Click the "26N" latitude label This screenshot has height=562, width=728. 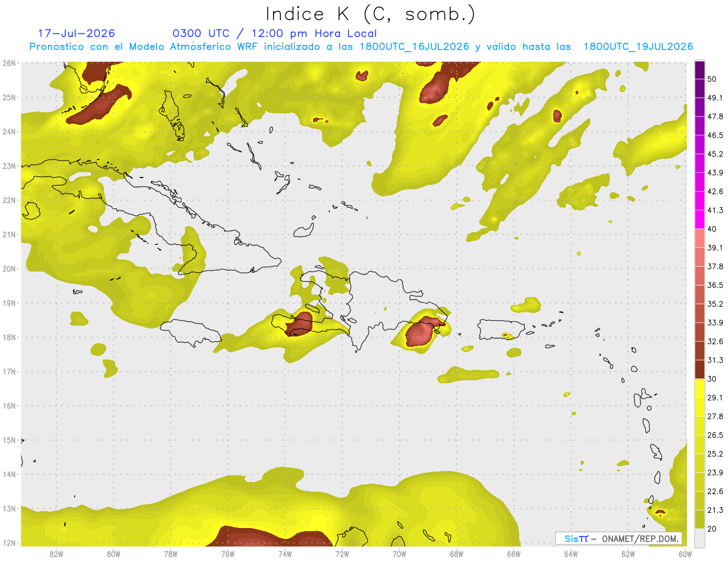(8, 63)
